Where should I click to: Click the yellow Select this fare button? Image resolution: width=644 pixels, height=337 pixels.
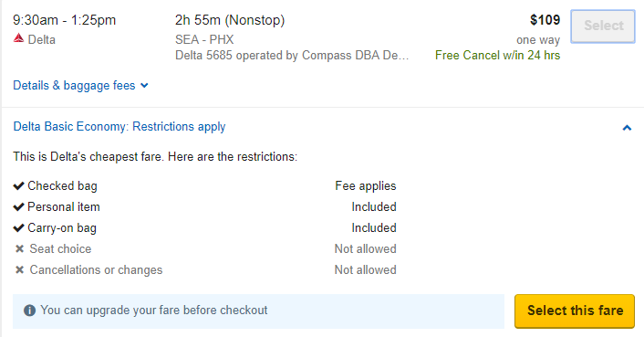[x=575, y=311]
